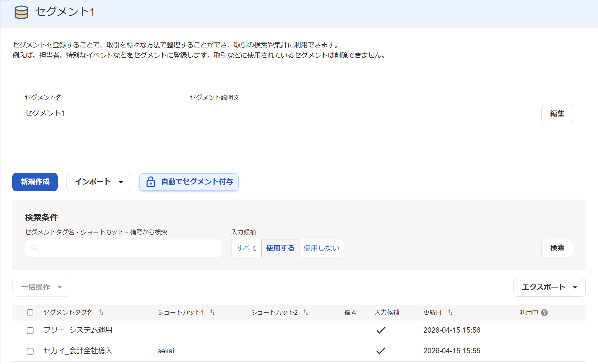598x364 pixels.
Task: Select the 使用しない filter option
Action: [x=322, y=248]
